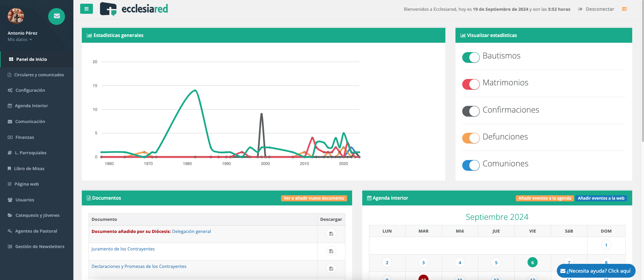Open the Comunicación menu item

(x=37, y=121)
